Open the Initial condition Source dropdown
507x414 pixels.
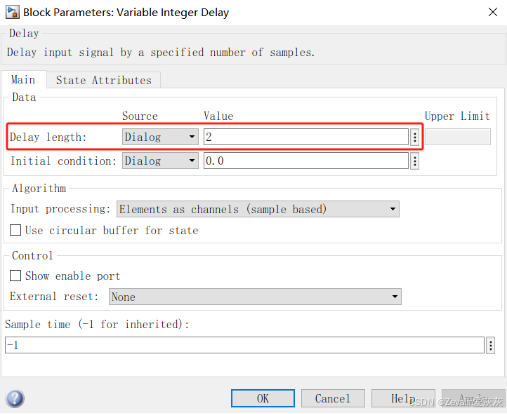[x=160, y=161]
